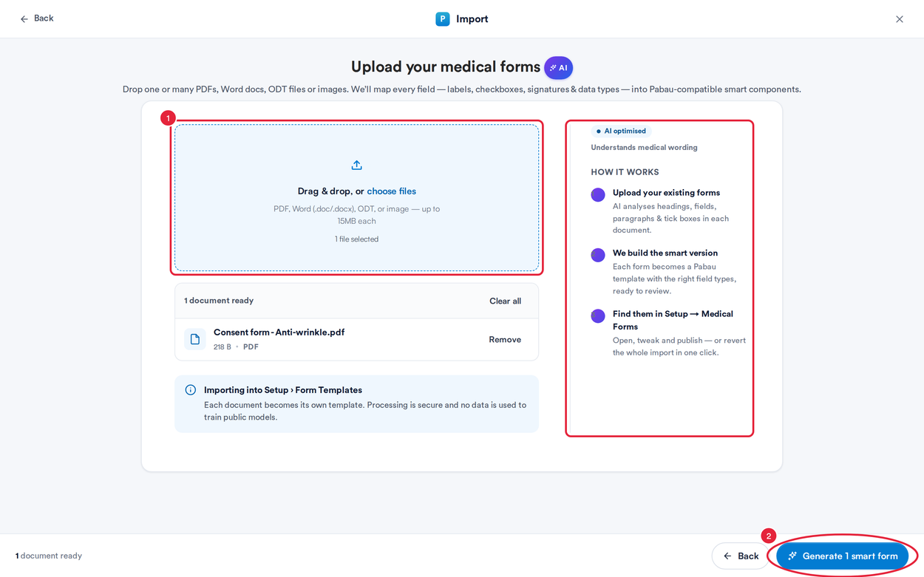Click the Back link at top left

tap(36, 18)
